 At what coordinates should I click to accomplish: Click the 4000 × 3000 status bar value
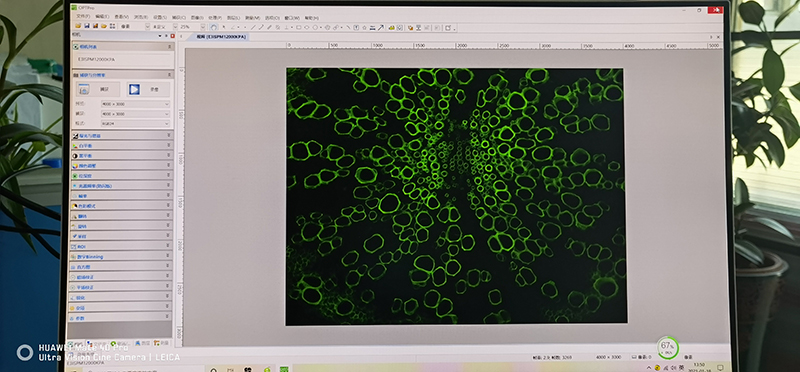[609, 357]
